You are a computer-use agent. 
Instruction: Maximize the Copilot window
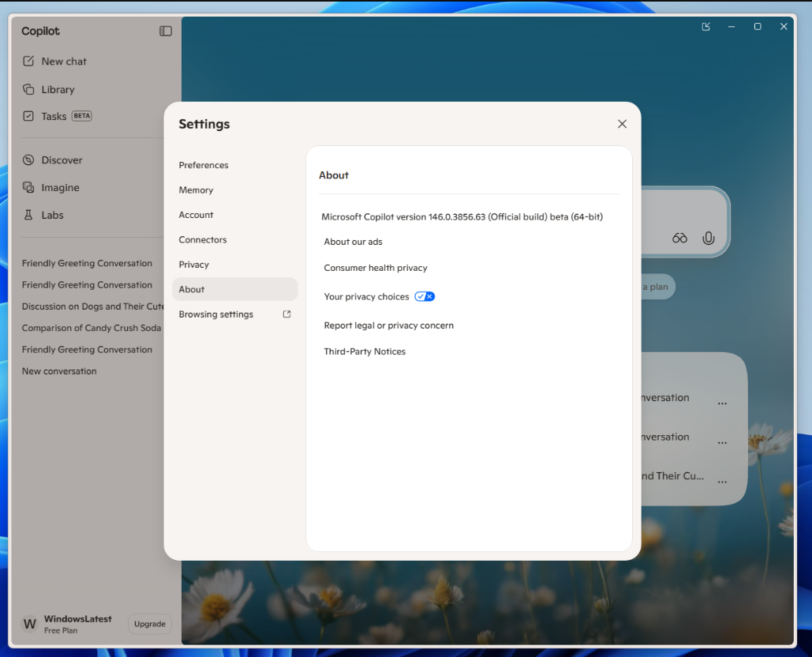tap(757, 26)
